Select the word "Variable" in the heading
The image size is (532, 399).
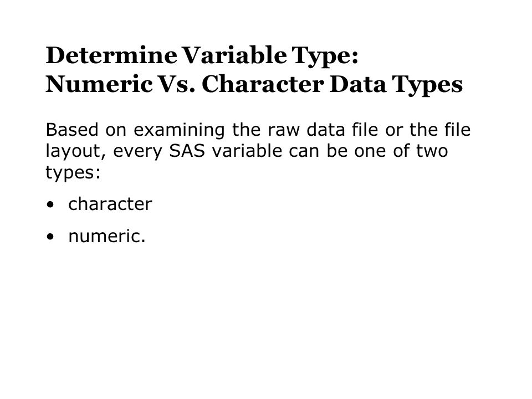234,55
